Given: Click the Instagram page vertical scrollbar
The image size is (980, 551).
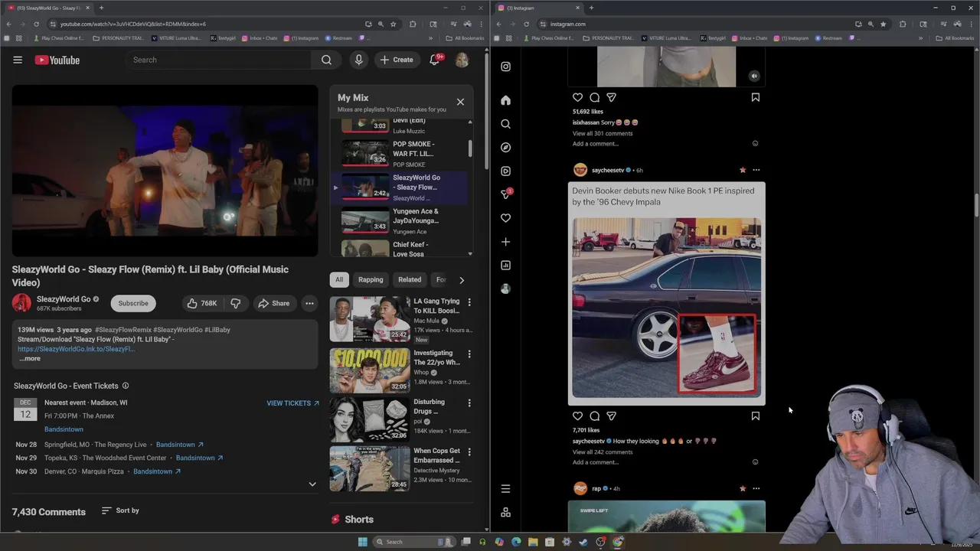Looking at the screenshot, I should [x=976, y=207].
